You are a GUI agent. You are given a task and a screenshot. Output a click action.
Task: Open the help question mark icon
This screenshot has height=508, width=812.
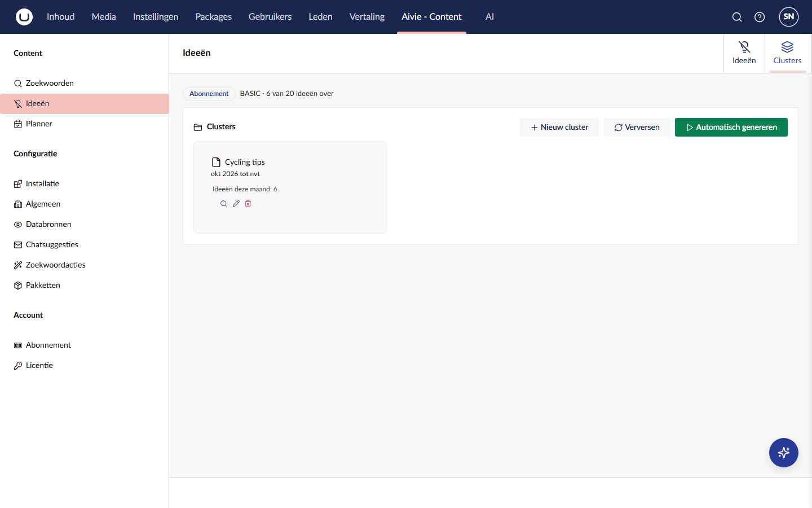point(760,17)
